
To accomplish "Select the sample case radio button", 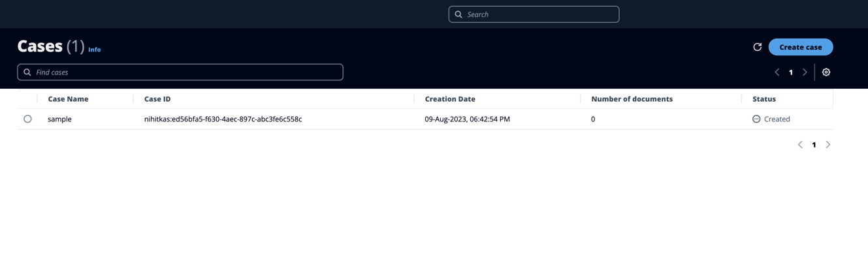I will 27,119.
